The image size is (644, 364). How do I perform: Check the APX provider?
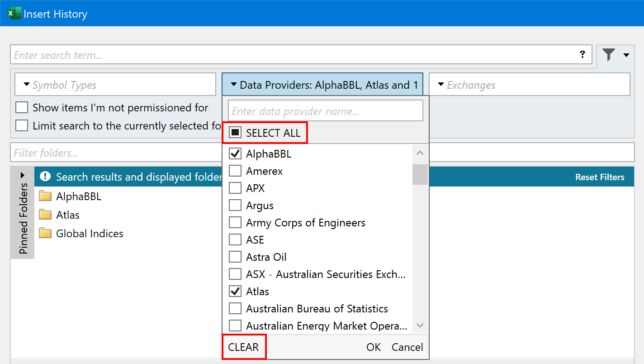235,188
